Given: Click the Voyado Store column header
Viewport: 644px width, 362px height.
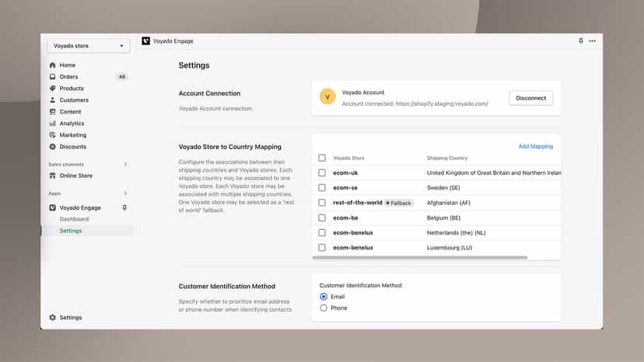Looking at the screenshot, I should point(348,158).
